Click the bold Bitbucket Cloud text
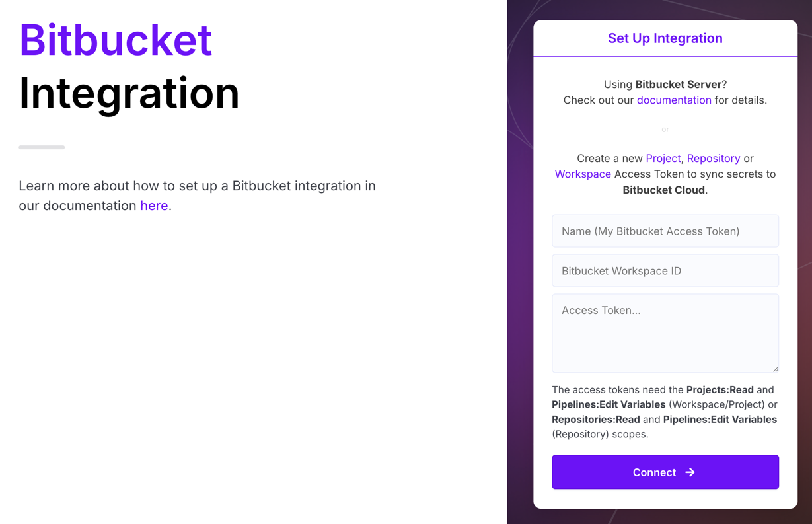This screenshot has height=524, width=812. pos(663,190)
